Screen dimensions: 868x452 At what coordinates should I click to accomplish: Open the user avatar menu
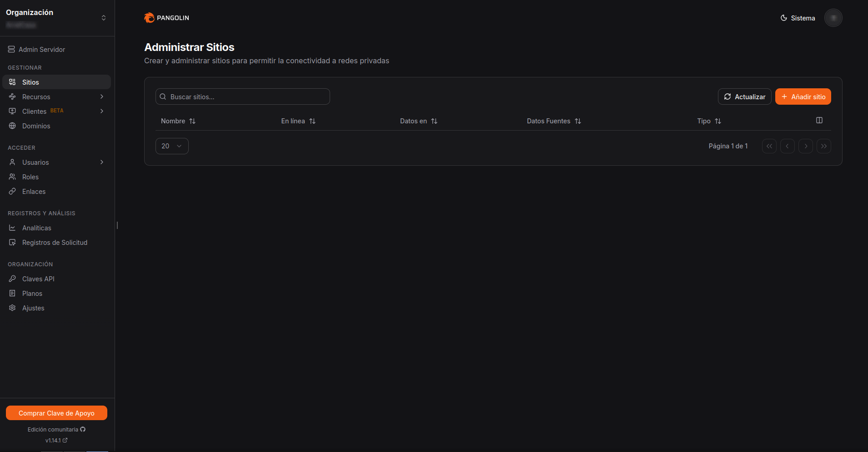click(833, 18)
